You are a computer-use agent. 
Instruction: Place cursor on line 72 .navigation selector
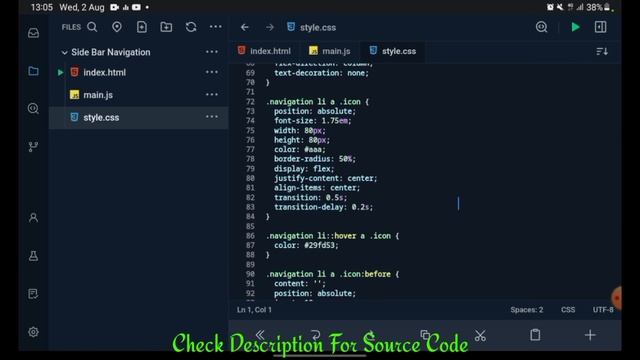pos(290,102)
